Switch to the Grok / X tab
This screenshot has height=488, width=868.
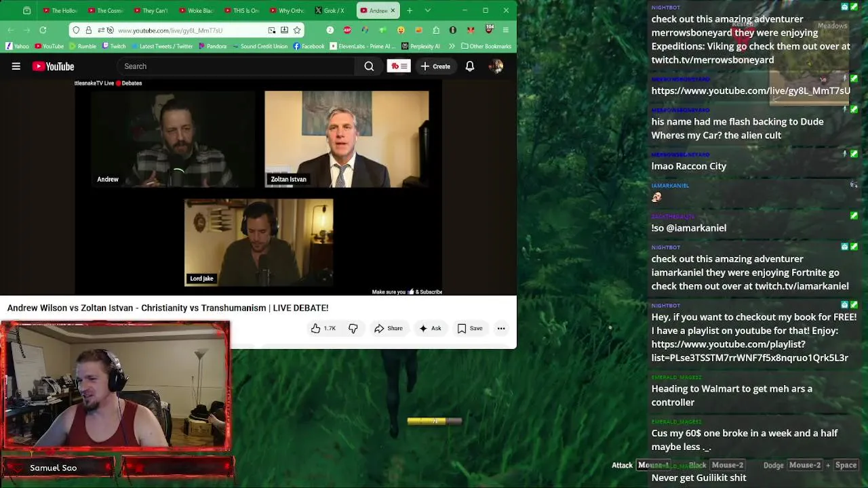[x=331, y=10]
